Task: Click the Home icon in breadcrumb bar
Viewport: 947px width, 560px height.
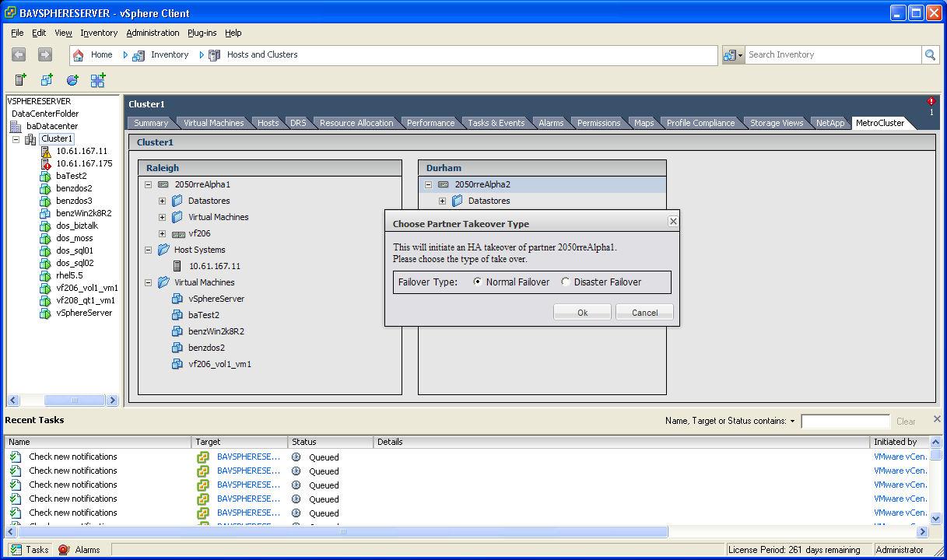Action: click(x=79, y=55)
